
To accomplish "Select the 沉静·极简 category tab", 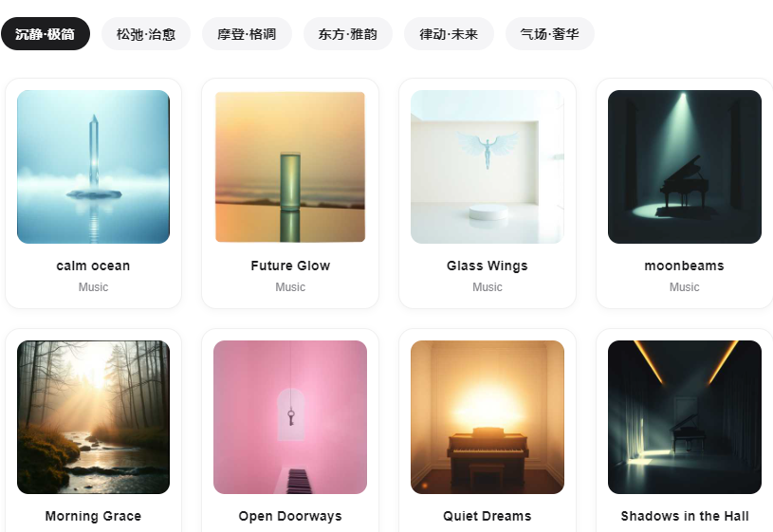I will 46,34.
